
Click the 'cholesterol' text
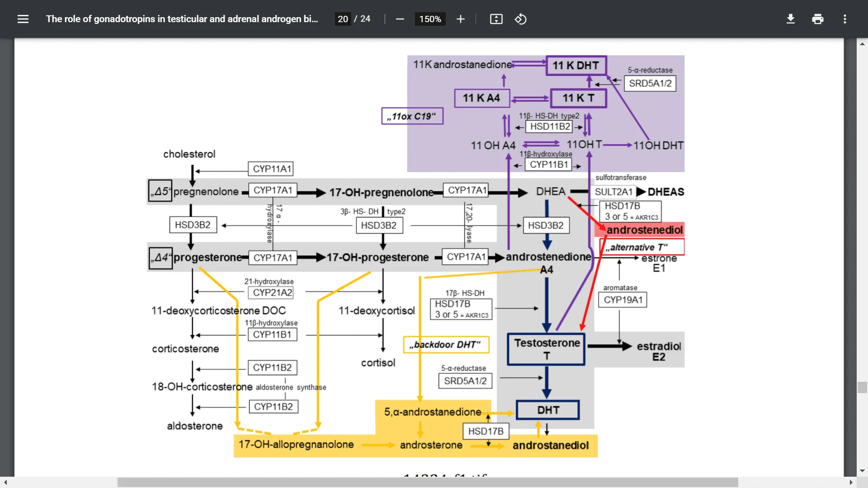[189, 154]
